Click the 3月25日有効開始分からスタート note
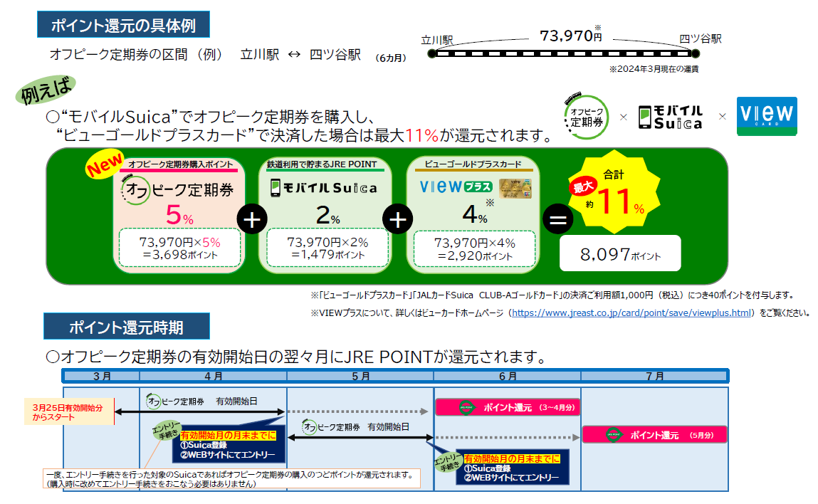The image size is (818, 504). tap(68, 411)
